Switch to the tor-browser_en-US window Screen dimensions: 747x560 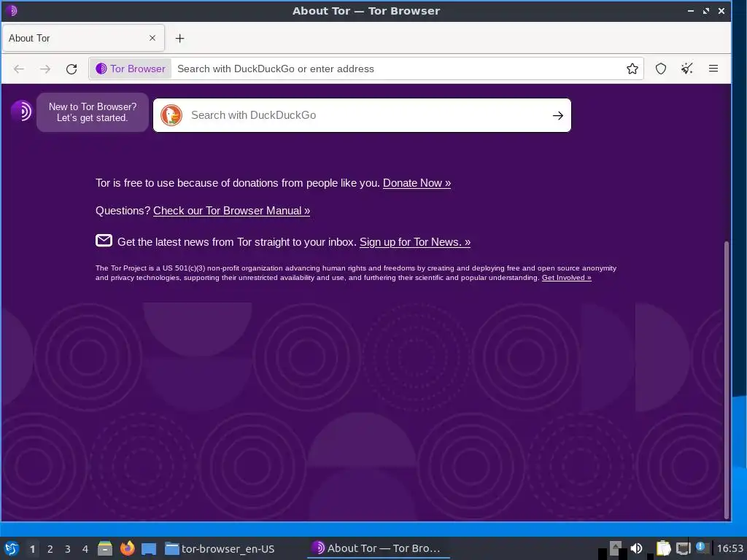[220, 548]
